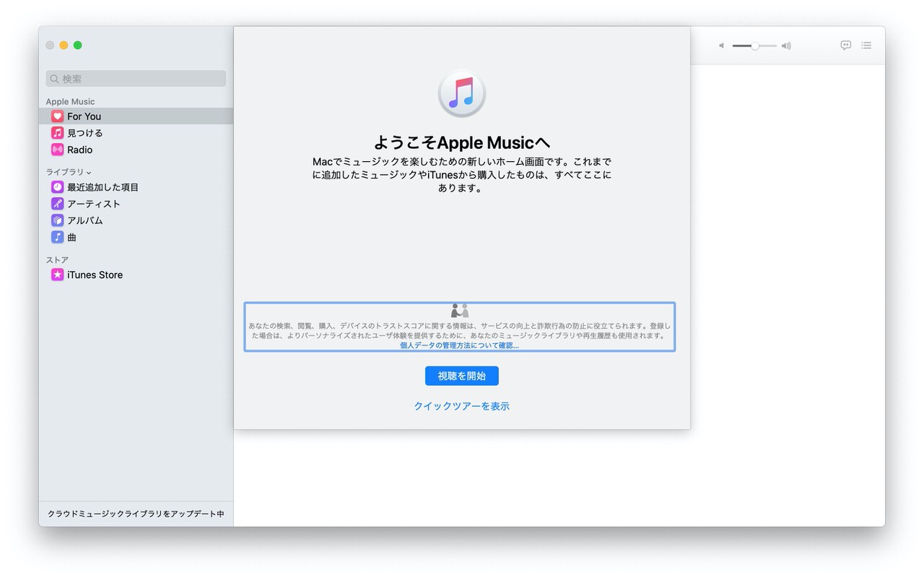The height and width of the screenshot is (578, 924).
Task: Show the Up Next list icon
Action: click(x=866, y=46)
